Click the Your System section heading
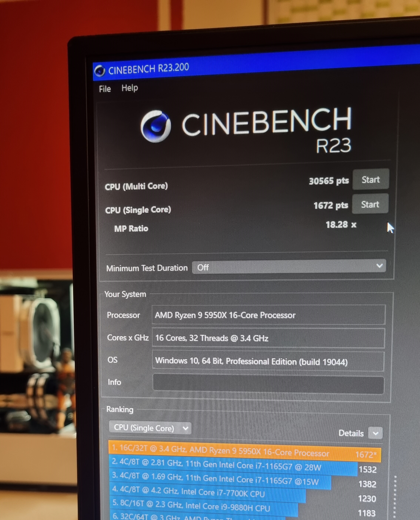420x520 pixels. click(x=125, y=294)
